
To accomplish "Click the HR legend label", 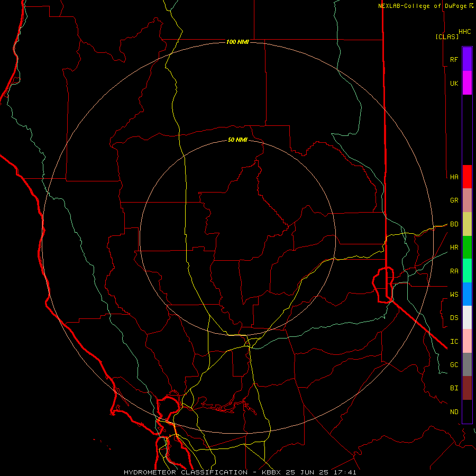I will tap(454, 248).
